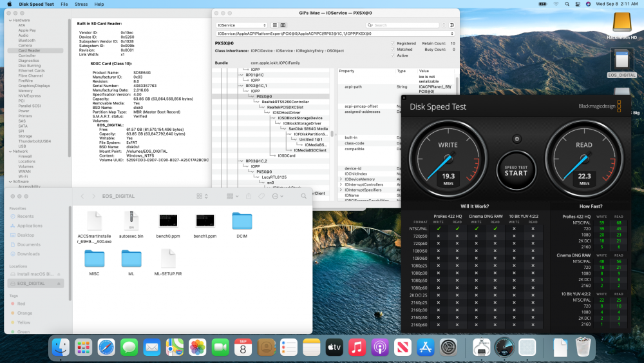This screenshot has width=644, height=363.
Task: Select RealtekRTS5260Controller in registry tree
Action: pos(285,102)
